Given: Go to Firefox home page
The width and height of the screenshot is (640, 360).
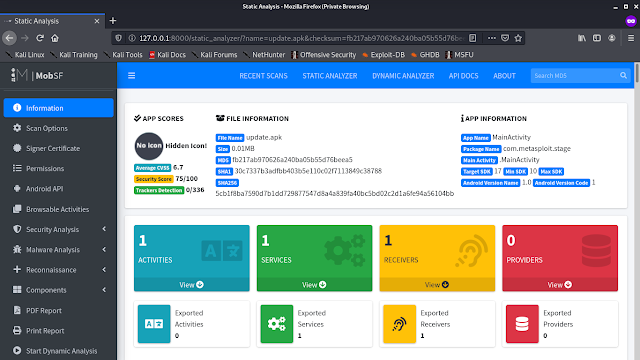Looking at the screenshot, I should coord(55,38).
